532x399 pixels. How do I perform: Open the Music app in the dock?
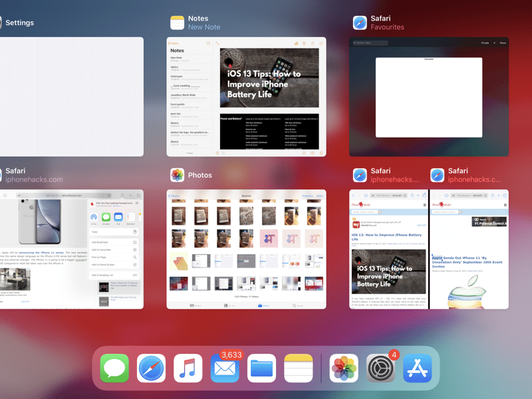188,368
